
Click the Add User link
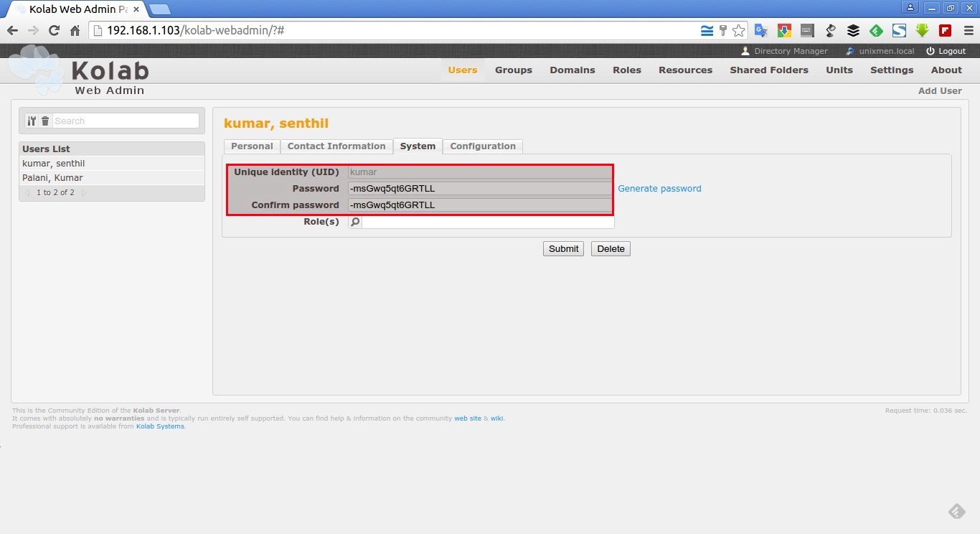[940, 91]
